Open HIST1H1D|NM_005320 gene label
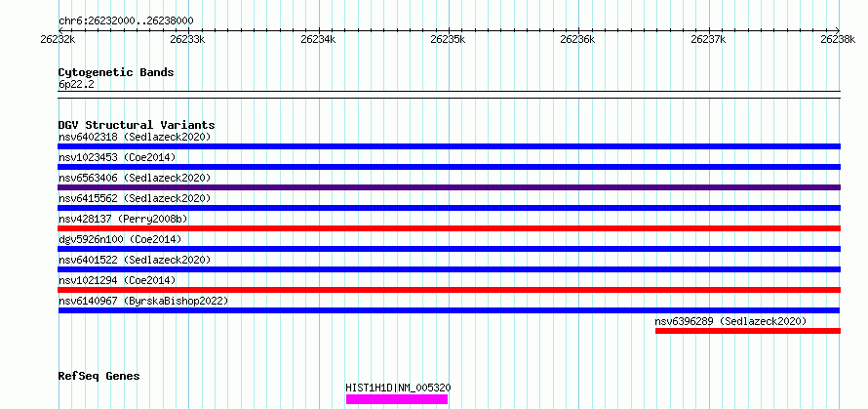The height and width of the screenshot is (409, 868). click(399, 388)
